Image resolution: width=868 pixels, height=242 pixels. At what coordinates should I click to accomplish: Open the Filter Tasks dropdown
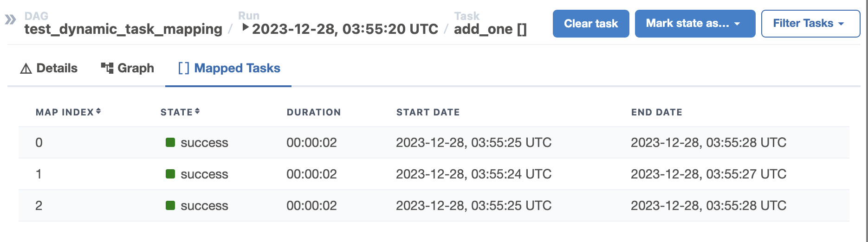coord(810,24)
